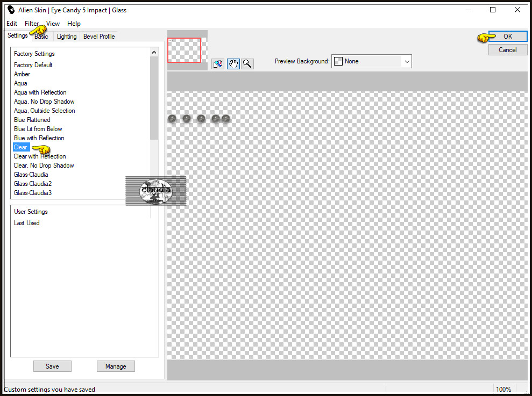Viewport: 532px width, 396px height.
Task: Select the Clear, No Drop Shadow preset
Action: pos(44,165)
